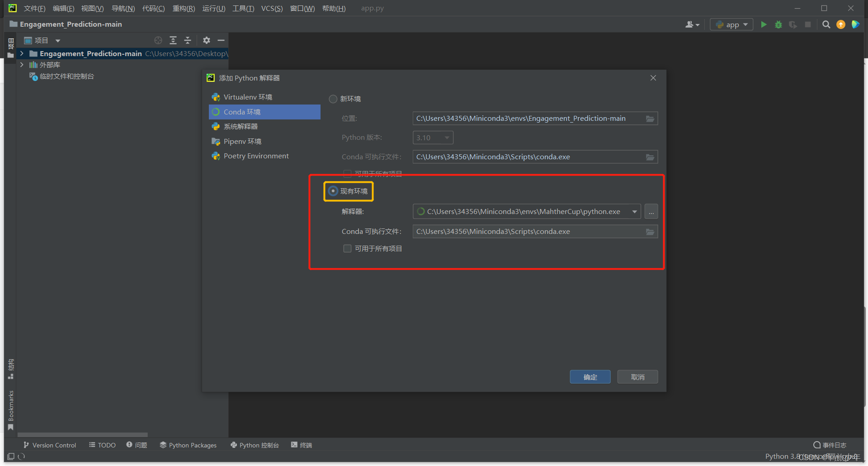
Task: Select the Existing environment radio button
Action: point(333,191)
